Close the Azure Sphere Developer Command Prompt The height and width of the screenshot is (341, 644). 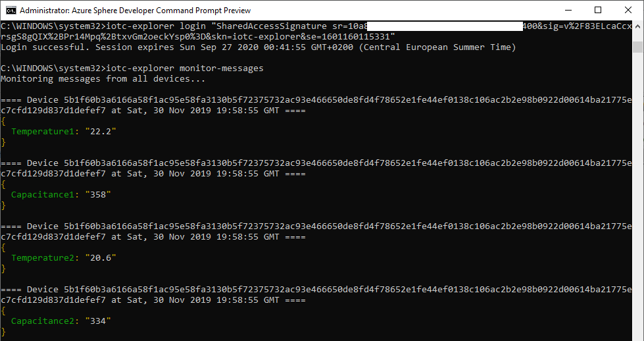(628, 11)
